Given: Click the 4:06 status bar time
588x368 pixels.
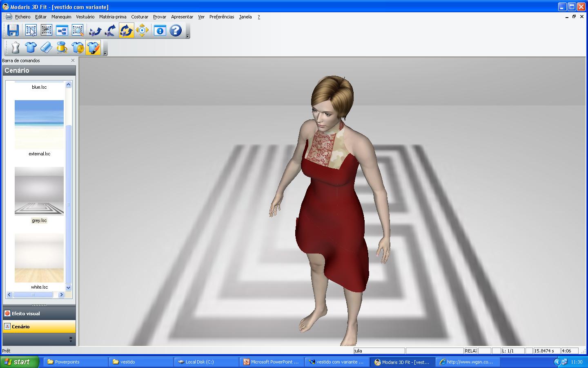Looking at the screenshot, I should click(570, 351).
